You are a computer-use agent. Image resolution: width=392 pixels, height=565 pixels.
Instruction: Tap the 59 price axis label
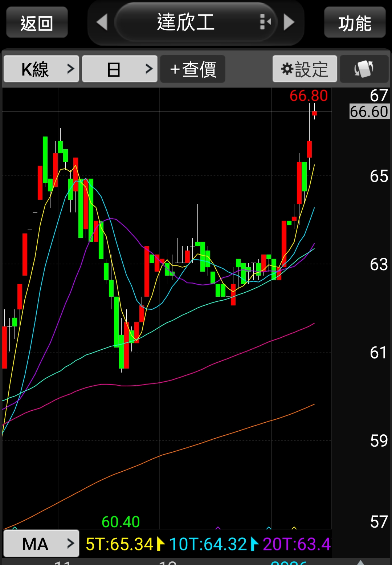click(x=379, y=441)
